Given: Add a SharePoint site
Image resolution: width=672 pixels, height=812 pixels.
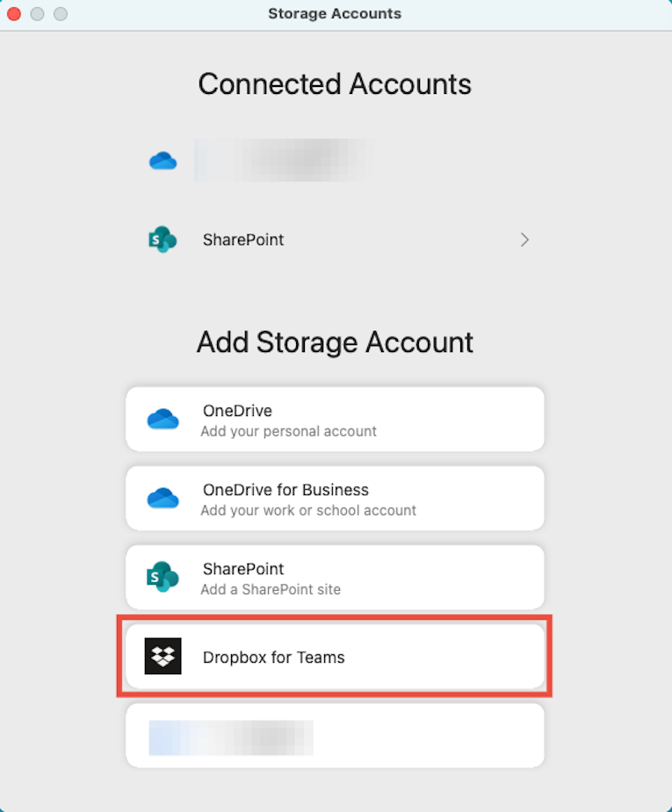Looking at the screenshot, I should point(334,577).
